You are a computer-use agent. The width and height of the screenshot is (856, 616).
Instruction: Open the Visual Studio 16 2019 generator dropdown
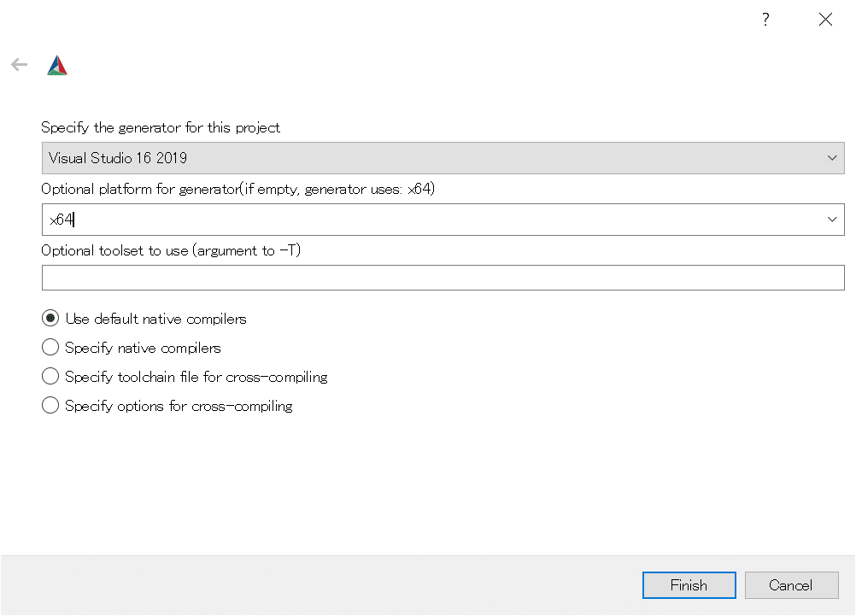pyautogui.click(x=443, y=158)
